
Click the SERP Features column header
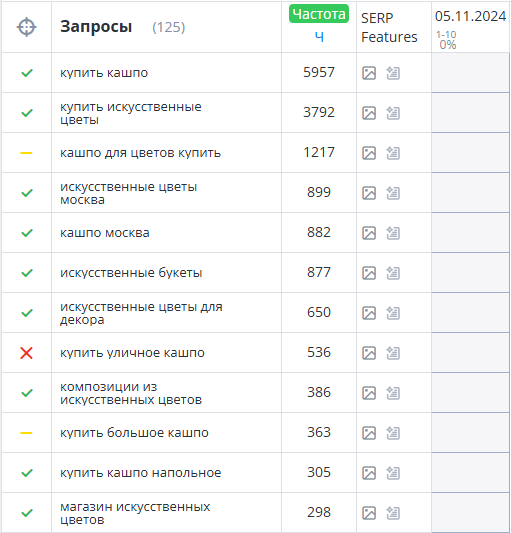(x=389, y=28)
